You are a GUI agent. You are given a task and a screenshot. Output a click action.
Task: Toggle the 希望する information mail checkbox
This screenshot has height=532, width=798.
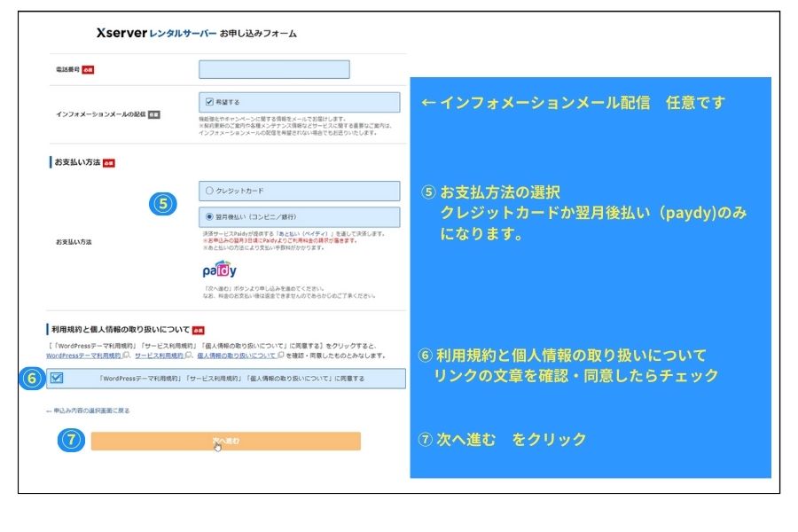click(x=209, y=102)
